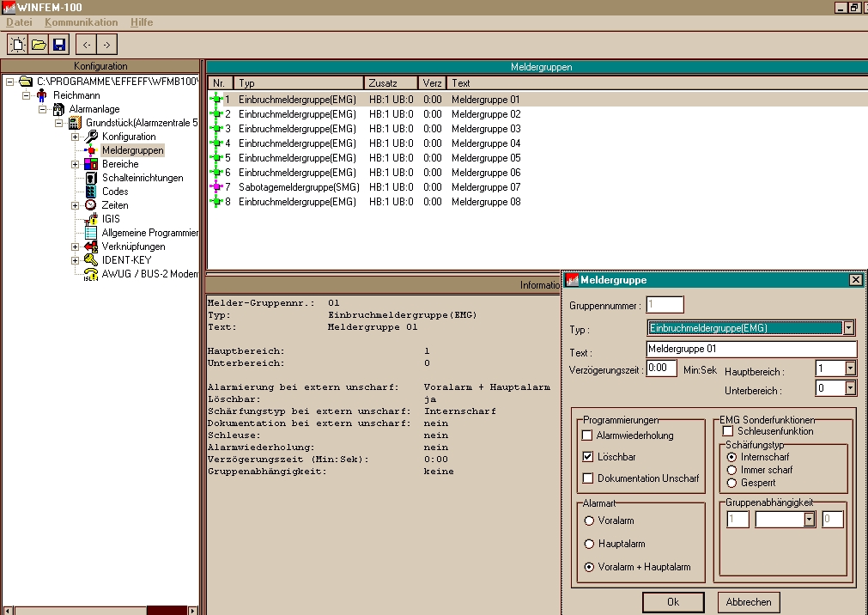The image size is (868, 615).
Task: Click the left arrow toolbar button
Action: click(x=87, y=45)
